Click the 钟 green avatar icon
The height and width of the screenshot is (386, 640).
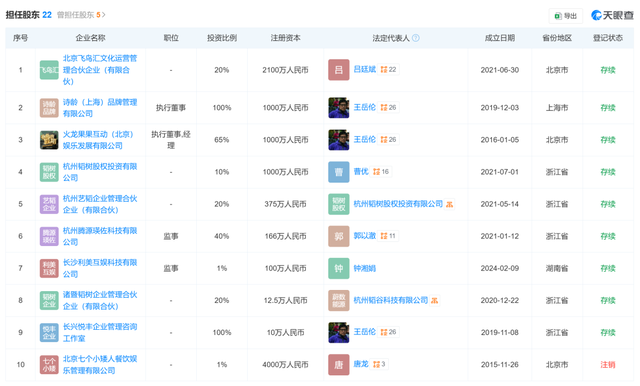tap(339, 268)
